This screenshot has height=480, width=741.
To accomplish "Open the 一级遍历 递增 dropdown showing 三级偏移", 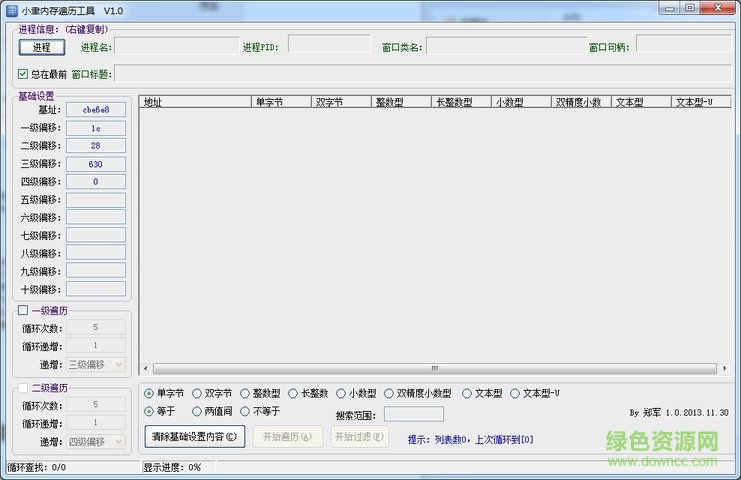I will (96, 364).
